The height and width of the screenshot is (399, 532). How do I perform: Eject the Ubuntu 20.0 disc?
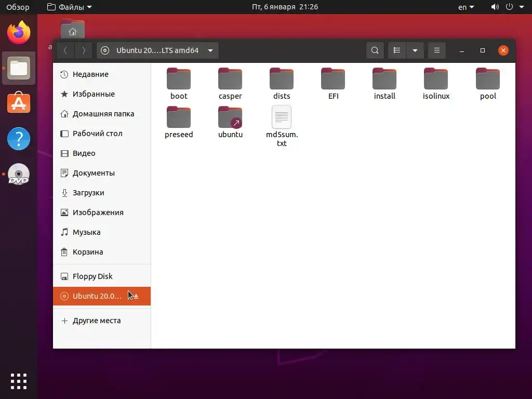pos(136,296)
